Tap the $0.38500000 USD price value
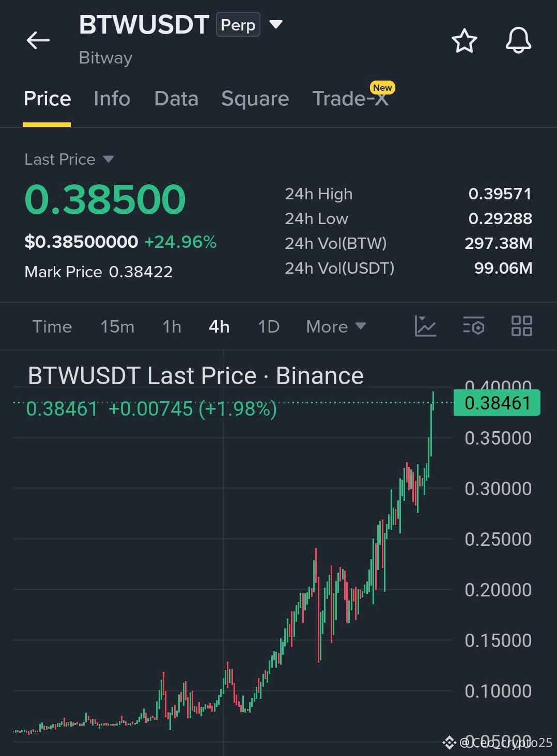The width and height of the screenshot is (557, 756). click(81, 242)
